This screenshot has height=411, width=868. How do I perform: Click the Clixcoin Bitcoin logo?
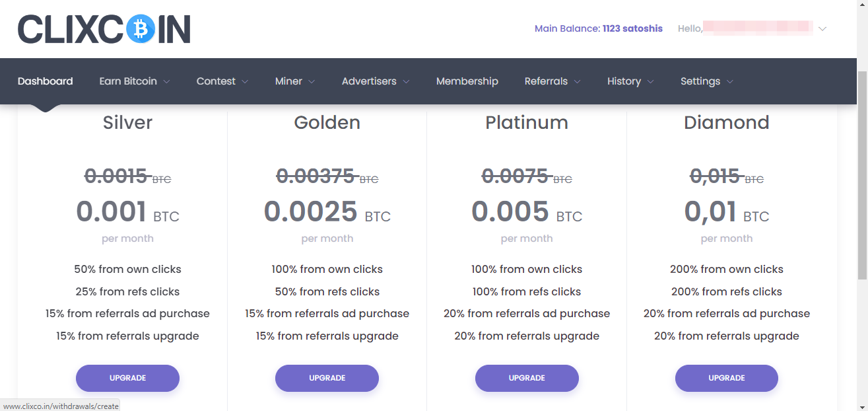104,29
